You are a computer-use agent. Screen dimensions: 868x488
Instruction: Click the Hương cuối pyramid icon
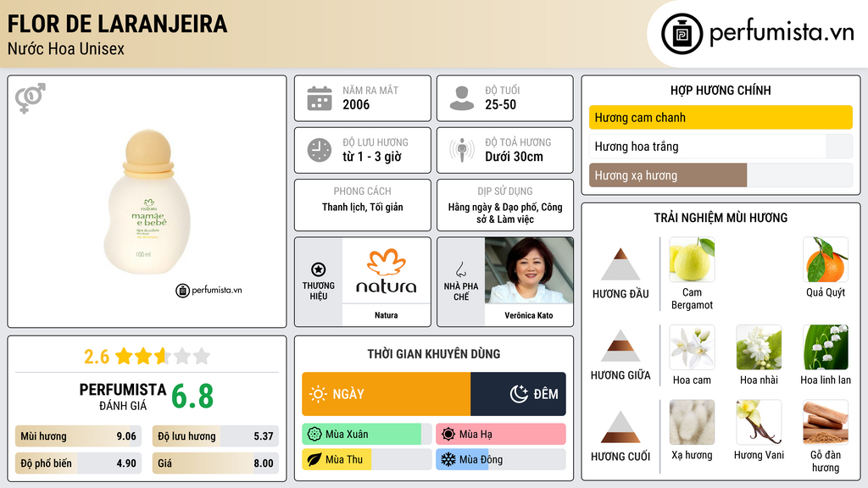click(620, 427)
